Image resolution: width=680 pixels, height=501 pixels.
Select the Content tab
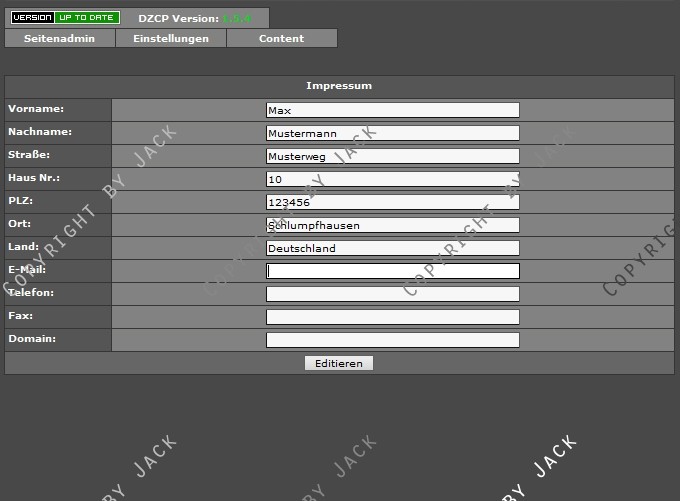coord(281,38)
